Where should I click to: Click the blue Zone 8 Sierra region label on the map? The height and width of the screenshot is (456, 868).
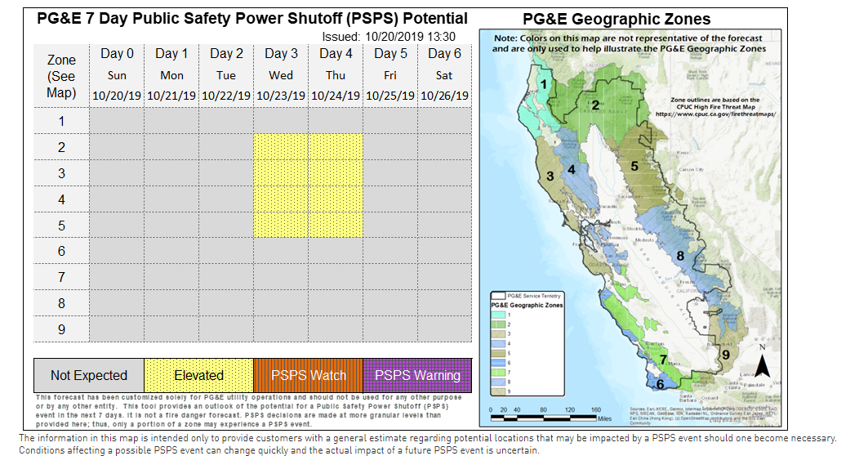[x=680, y=256]
